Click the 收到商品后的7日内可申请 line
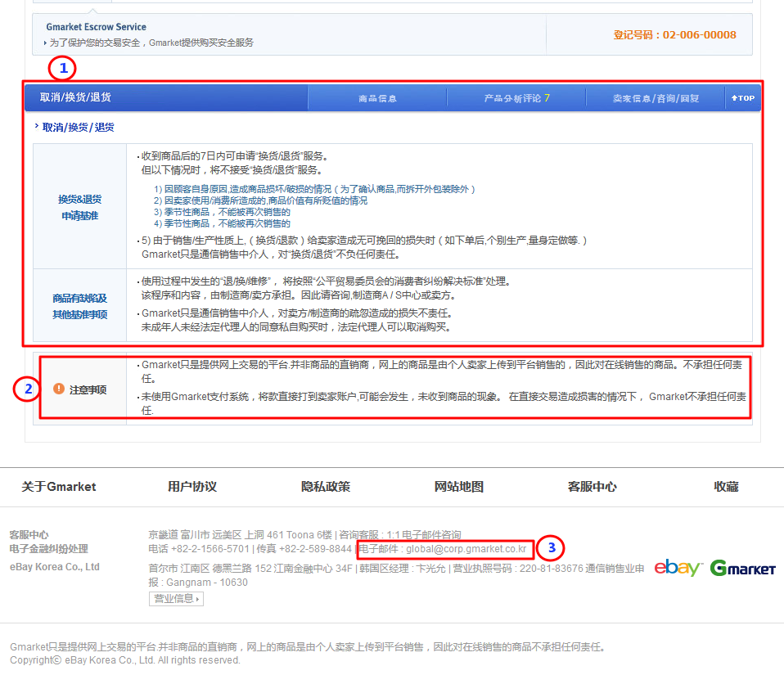This screenshot has width=784, height=675. [235, 156]
